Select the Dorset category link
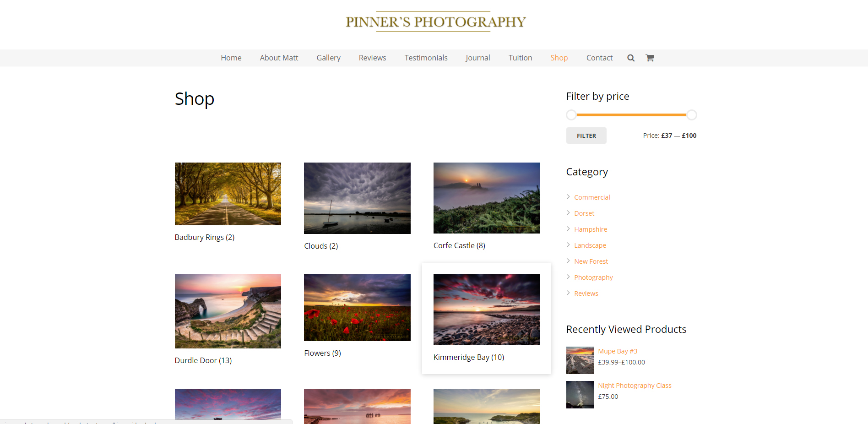The width and height of the screenshot is (868, 424). pos(584,213)
